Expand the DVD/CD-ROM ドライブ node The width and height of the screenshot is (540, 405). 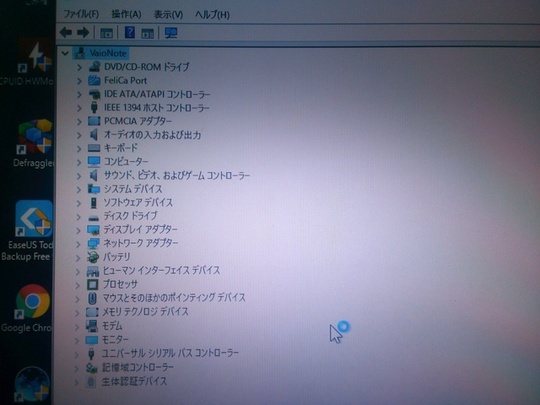[x=79, y=67]
